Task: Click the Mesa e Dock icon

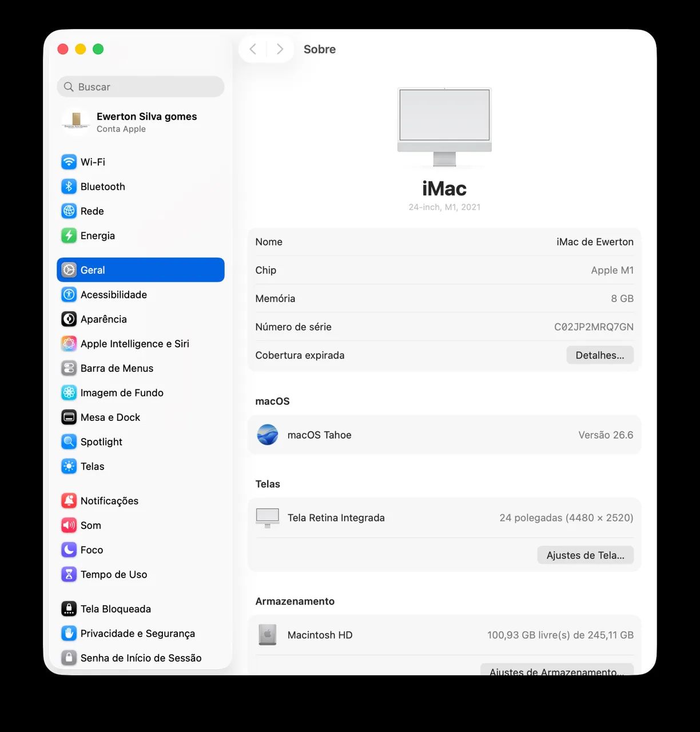Action: click(x=69, y=417)
